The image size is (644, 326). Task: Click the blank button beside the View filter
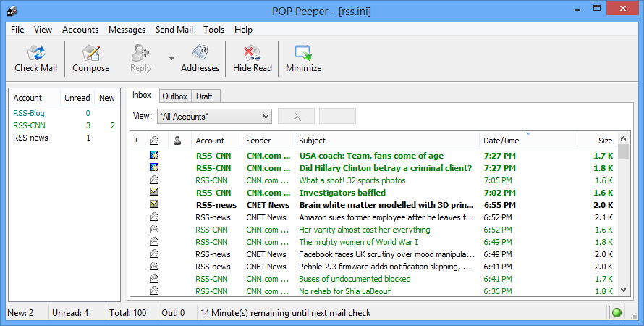(x=337, y=117)
